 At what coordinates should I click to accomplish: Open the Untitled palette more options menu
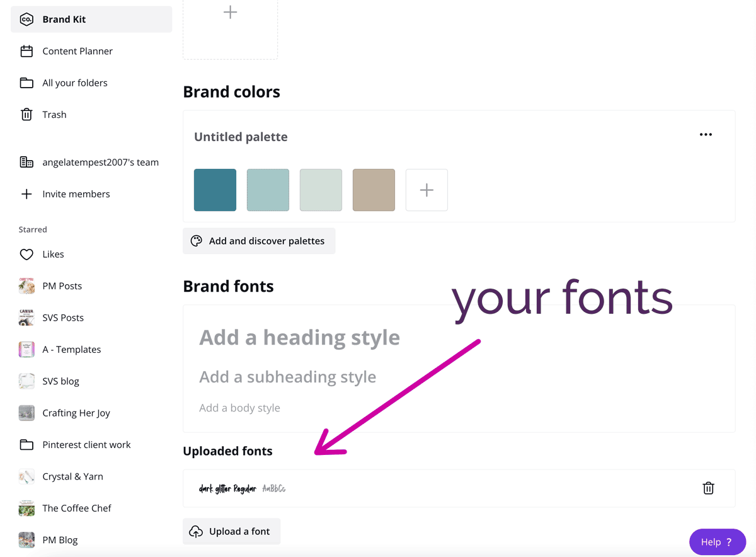706,134
